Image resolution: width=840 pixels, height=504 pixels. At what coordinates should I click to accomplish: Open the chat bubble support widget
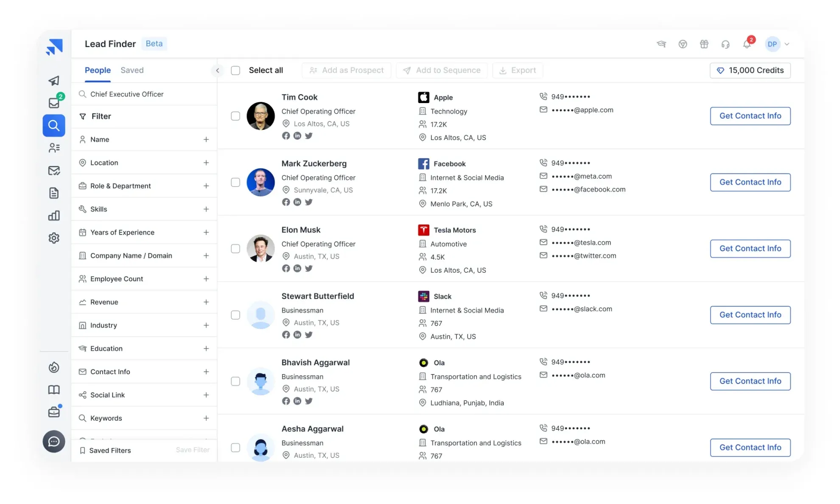coord(54,442)
